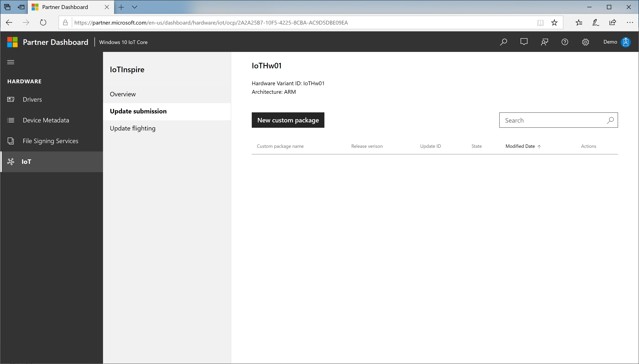Click the Custom package name column header
This screenshot has width=639, height=364.
point(280,146)
